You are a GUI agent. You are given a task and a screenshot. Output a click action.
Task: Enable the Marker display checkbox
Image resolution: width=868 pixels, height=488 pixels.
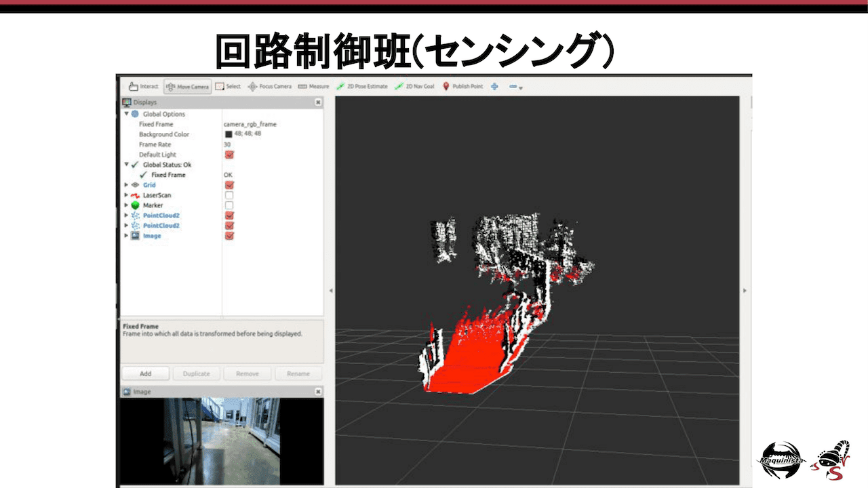click(229, 205)
